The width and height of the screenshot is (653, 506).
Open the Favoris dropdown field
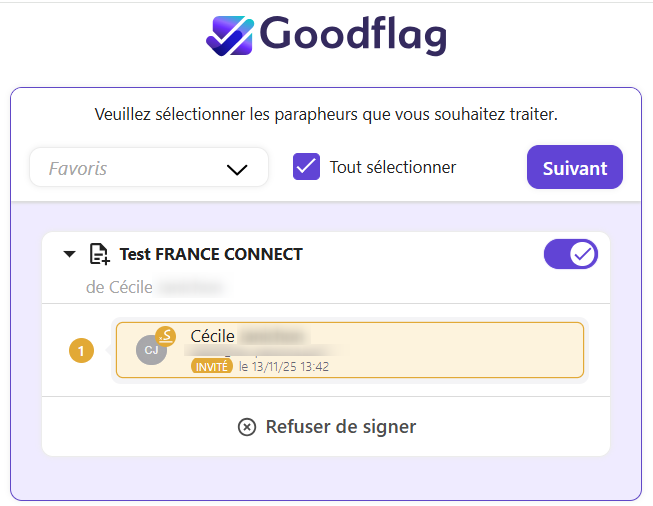(135, 168)
